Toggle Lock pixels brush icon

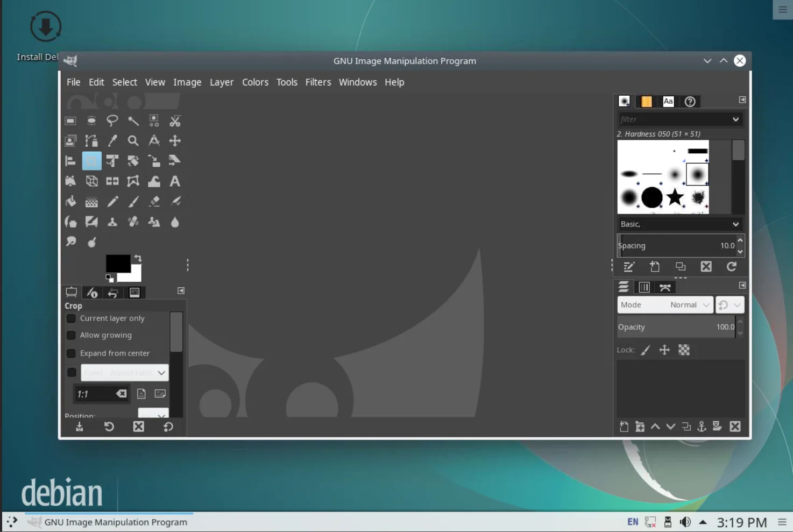(x=646, y=350)
